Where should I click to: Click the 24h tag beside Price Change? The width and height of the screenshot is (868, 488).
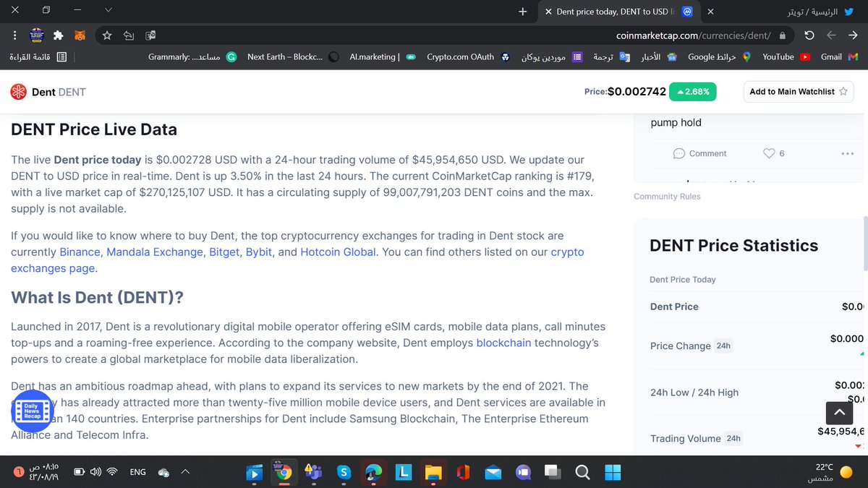(723, 346)
